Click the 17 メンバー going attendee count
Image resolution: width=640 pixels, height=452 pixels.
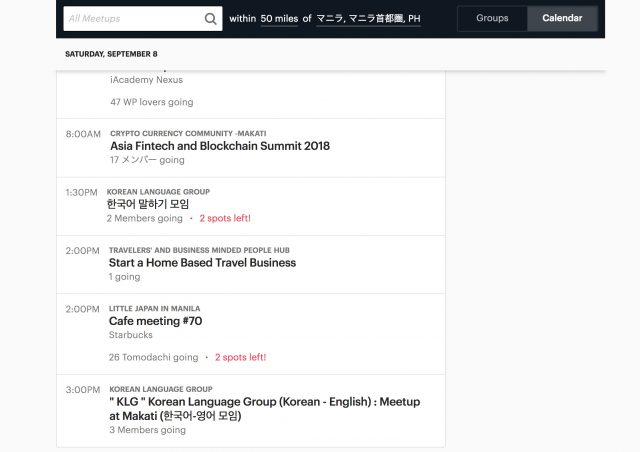click(x=146, y=160)
